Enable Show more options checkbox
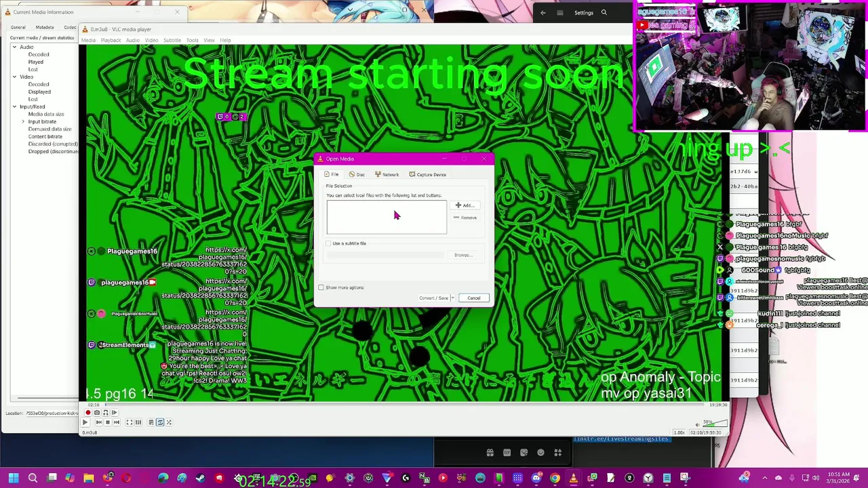 click(321, 287)
